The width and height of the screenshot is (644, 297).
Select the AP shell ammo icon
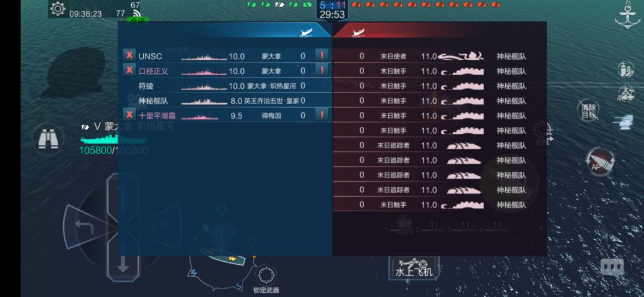tap(600, 161)
